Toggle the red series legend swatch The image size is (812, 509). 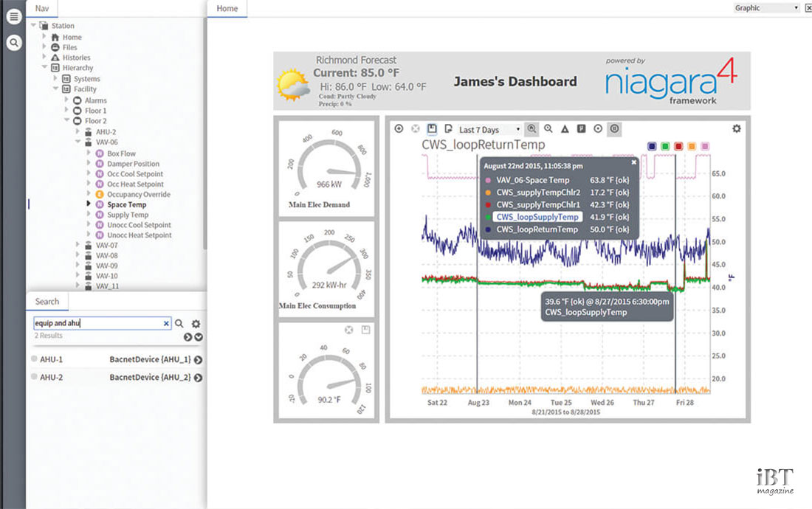pyautogui.click(x=678, y=146)
